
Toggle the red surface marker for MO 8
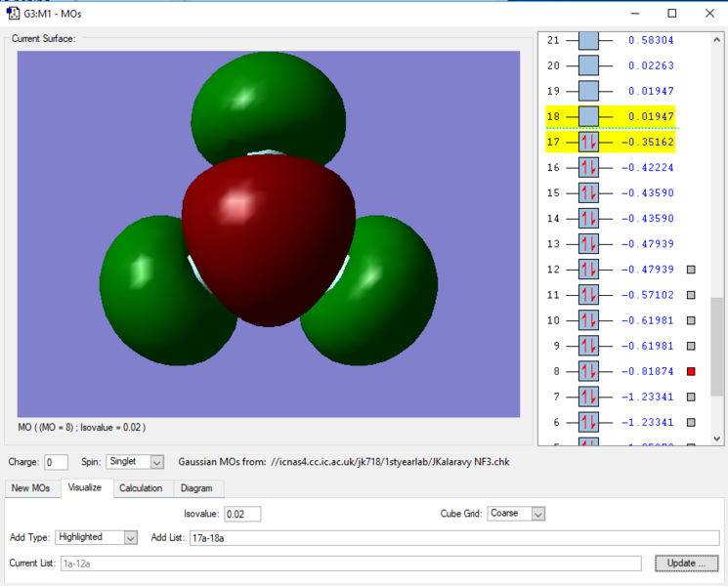coord(691,372)
